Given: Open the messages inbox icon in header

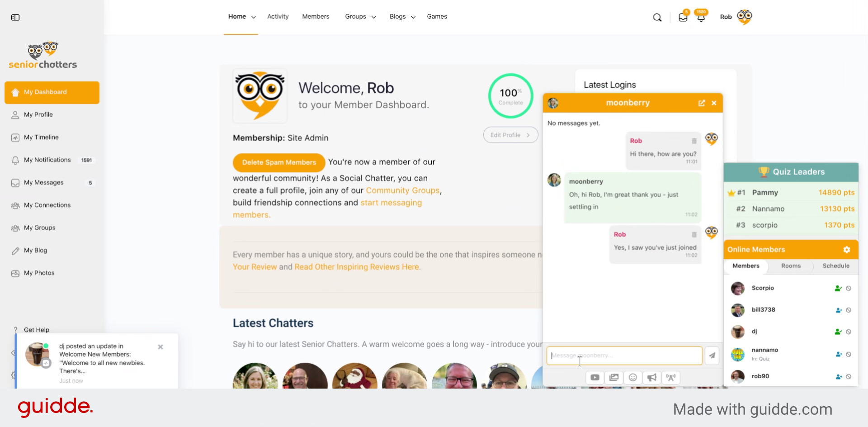Looking at the screenshot, I should [x=683, y=18].
